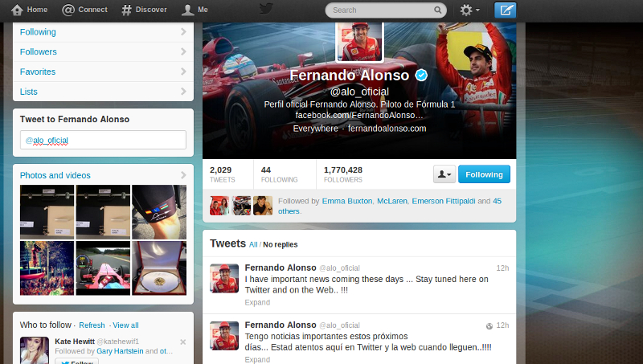
Task: Refresh the Who to follow suggestions
Action: [92, 325]
